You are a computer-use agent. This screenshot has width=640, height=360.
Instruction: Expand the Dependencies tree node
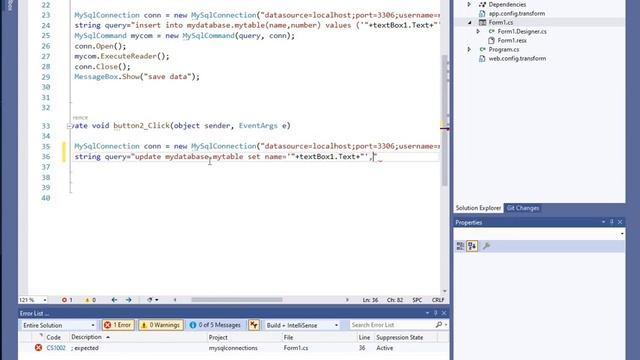coord(469,4)
